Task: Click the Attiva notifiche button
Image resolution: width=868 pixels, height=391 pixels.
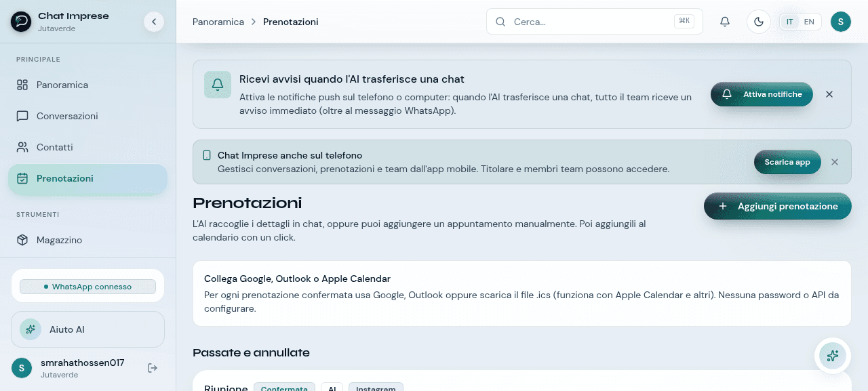Action: (762, 94)
